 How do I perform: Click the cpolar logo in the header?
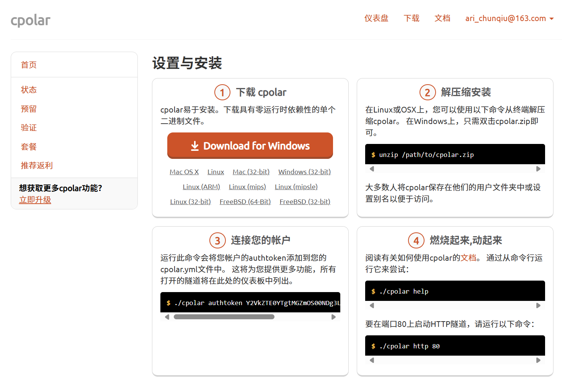pos(31,20)
